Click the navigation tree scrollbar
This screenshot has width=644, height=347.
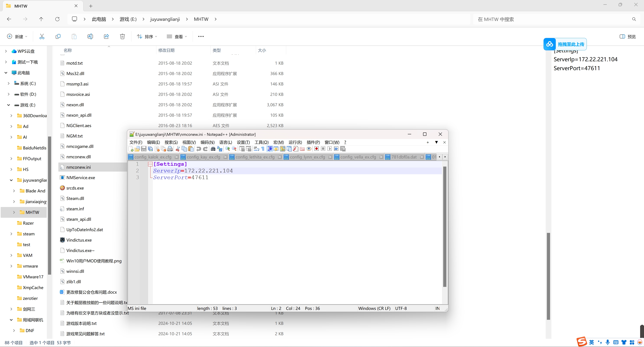[49, 205]
